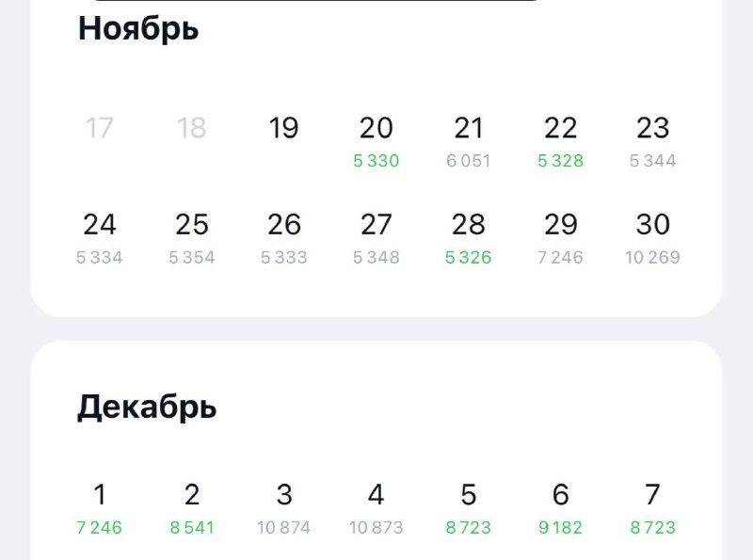
Task: Select November 30 priced 10 269
Action: coord(653,236)
